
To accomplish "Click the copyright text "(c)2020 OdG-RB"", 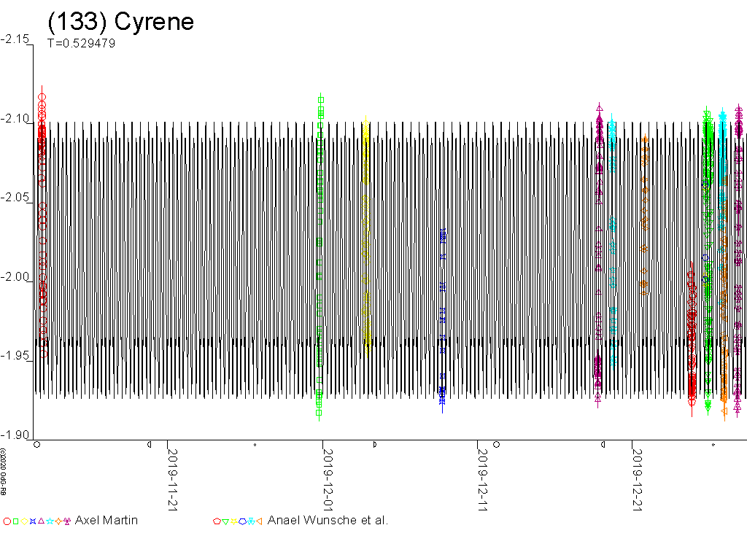I will [x=3, y=472].
